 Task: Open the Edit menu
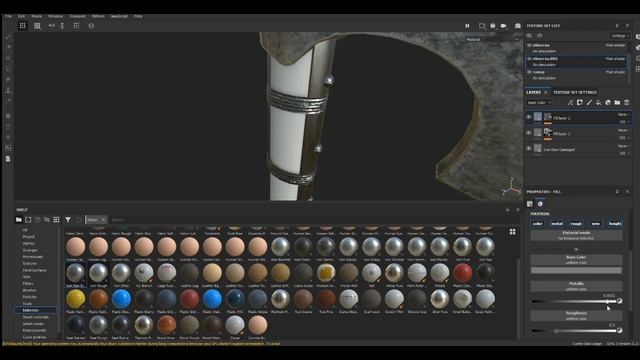coord(21,16)
